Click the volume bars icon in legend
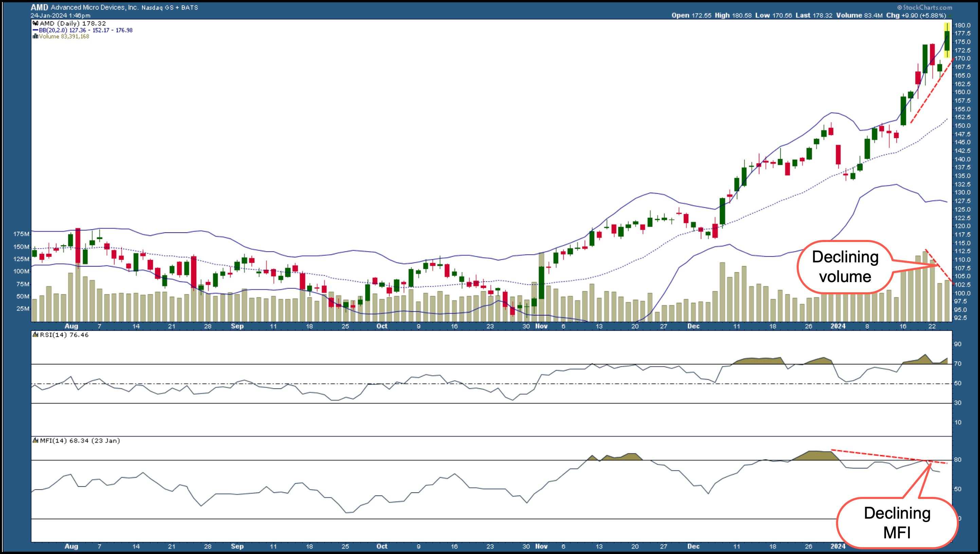The height and width of the screenshot is (554, 980). (35, 37)
